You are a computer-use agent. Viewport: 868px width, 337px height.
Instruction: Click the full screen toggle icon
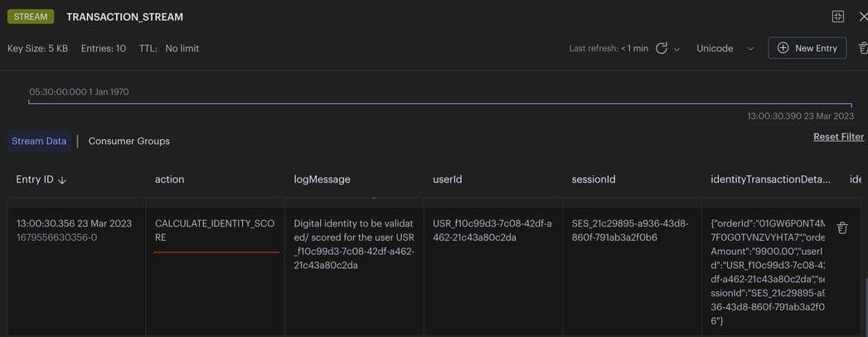pyautogui.click(x=838, y=17)
